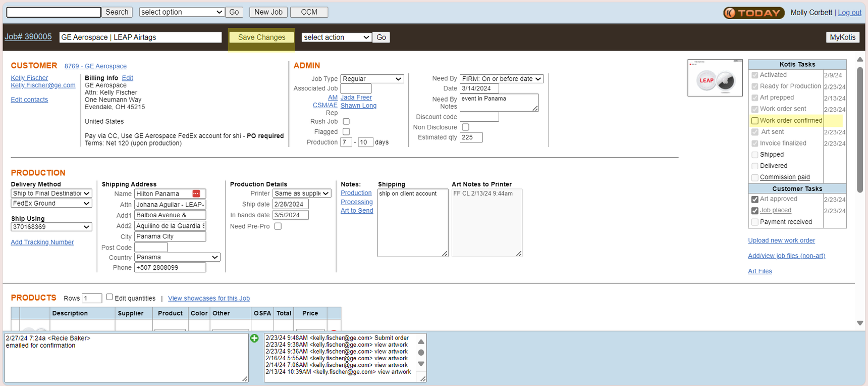Open the Job Type dropdown

point(372,79)
